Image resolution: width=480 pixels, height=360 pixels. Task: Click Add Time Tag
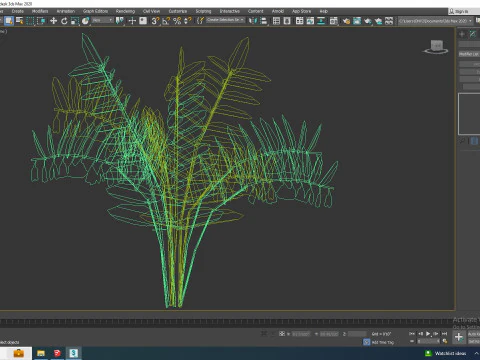383,342
